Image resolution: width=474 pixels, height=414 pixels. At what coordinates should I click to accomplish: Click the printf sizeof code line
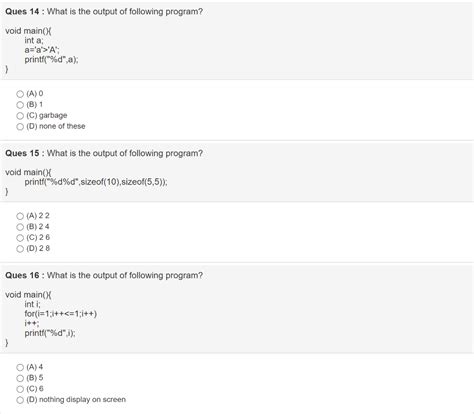(96, 182)
